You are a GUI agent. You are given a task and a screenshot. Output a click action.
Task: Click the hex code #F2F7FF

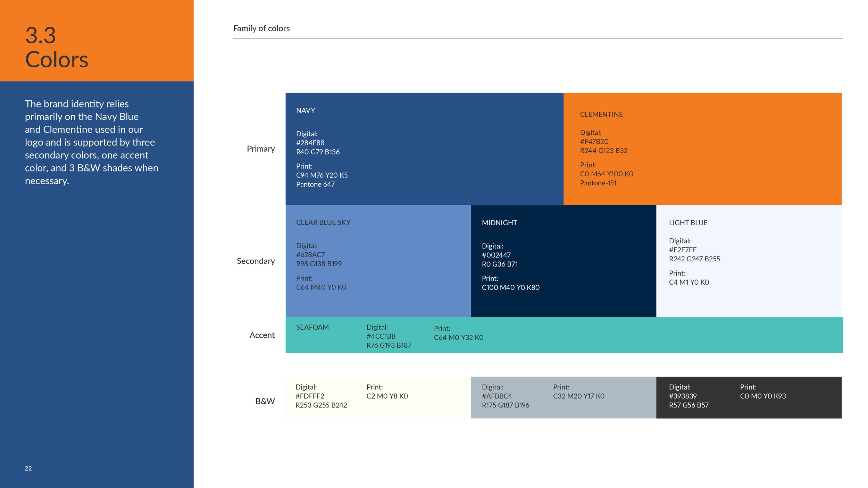[x=683, y=250]
